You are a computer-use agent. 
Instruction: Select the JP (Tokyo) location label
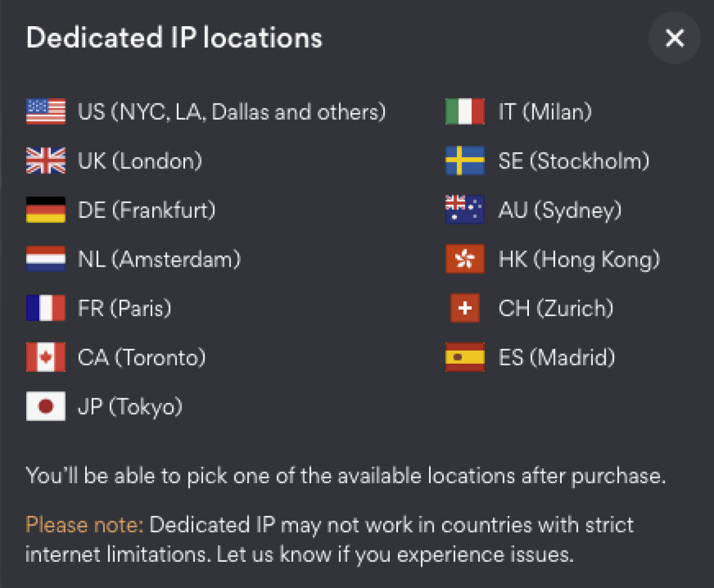(130, 407)
